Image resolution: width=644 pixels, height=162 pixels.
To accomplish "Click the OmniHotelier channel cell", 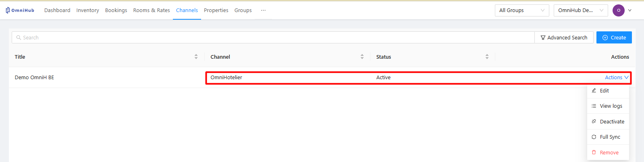I will click(226, 78).
